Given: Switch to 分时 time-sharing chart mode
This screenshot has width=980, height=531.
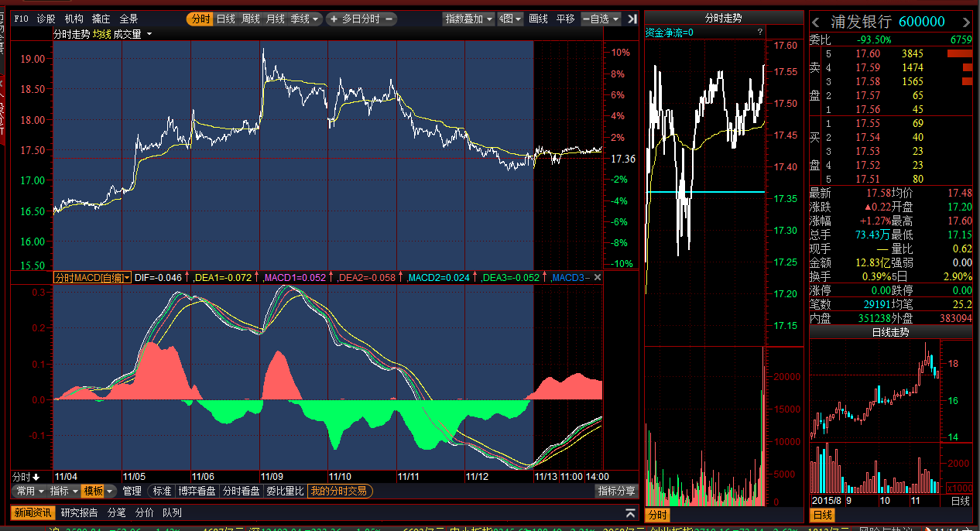Looking at the screenshot, I should pos(200,19).
